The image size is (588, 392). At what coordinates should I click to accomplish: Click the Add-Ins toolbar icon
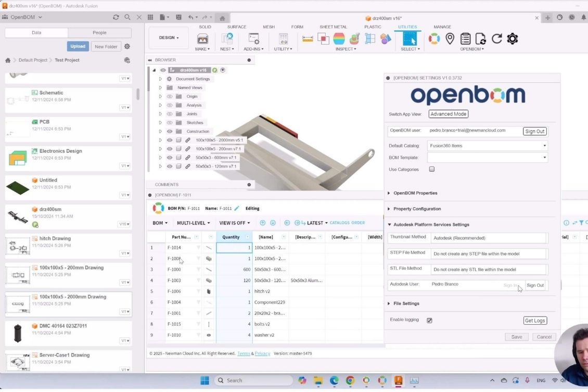pyautogui.click(x=253, y=39)
